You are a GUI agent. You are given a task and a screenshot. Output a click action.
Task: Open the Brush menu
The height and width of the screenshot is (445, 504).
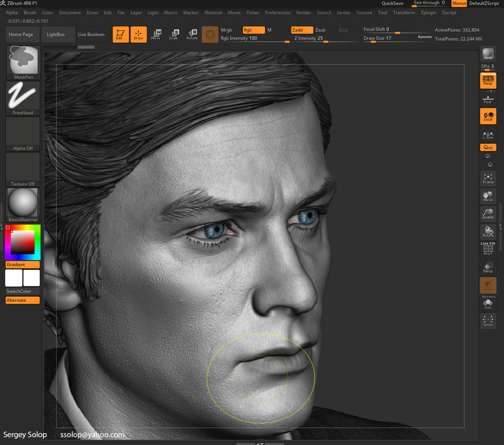coord(30,13)
